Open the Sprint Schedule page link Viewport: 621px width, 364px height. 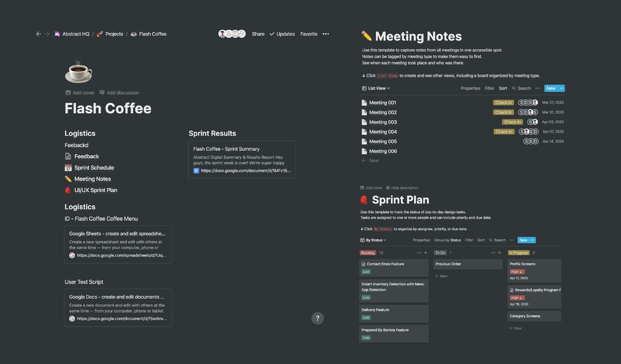click(90, 168)
